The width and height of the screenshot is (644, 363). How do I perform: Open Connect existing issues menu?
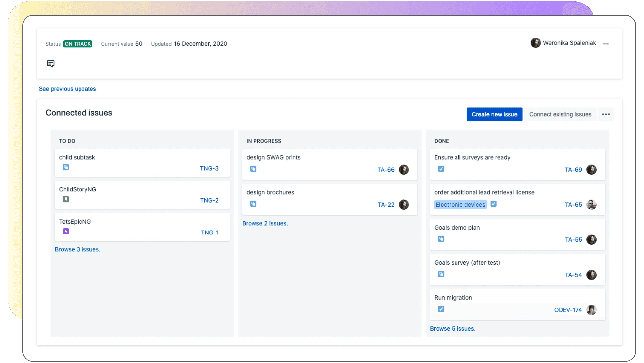[x=561, y=114]
